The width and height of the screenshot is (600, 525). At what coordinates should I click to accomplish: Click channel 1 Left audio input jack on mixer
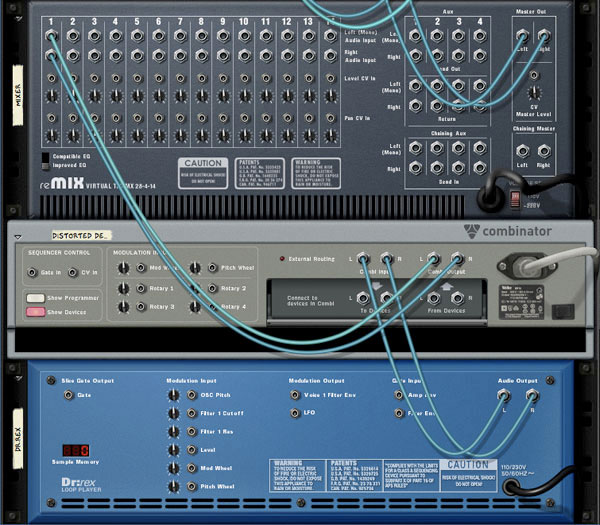pyautogui.click(x=51, y=36)
